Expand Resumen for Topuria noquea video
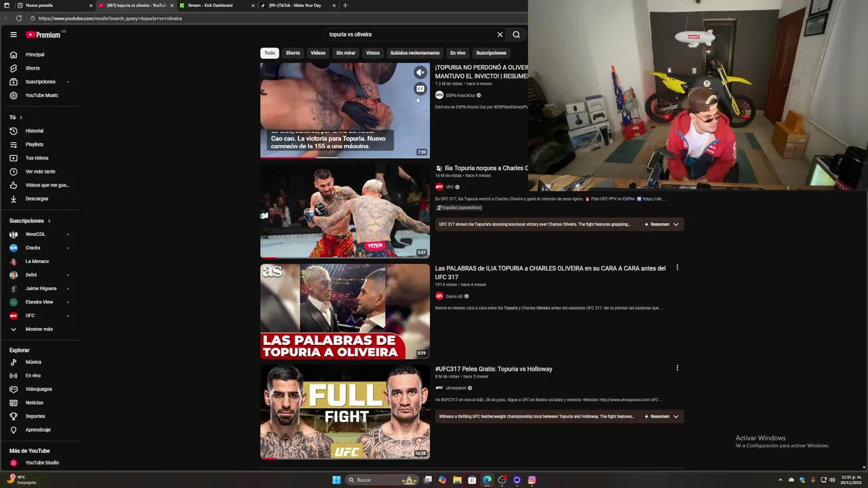The width and height of the screenshot is (868, 488). [x=662, y=224]
